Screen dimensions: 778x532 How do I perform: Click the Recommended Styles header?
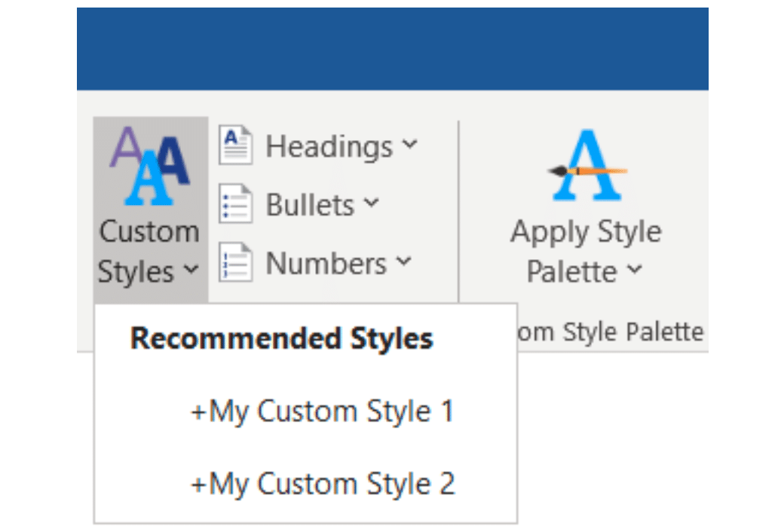(282, 338)
